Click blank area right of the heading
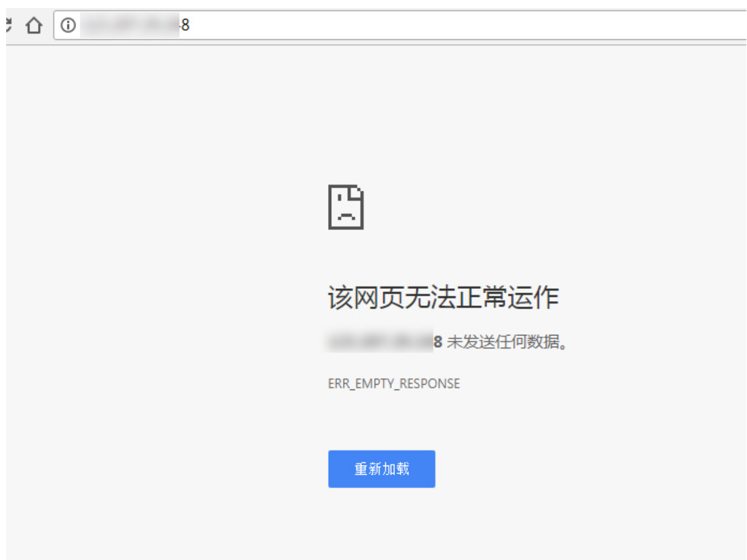The height and width of the screenshot is (560, 747). (644, 299)
